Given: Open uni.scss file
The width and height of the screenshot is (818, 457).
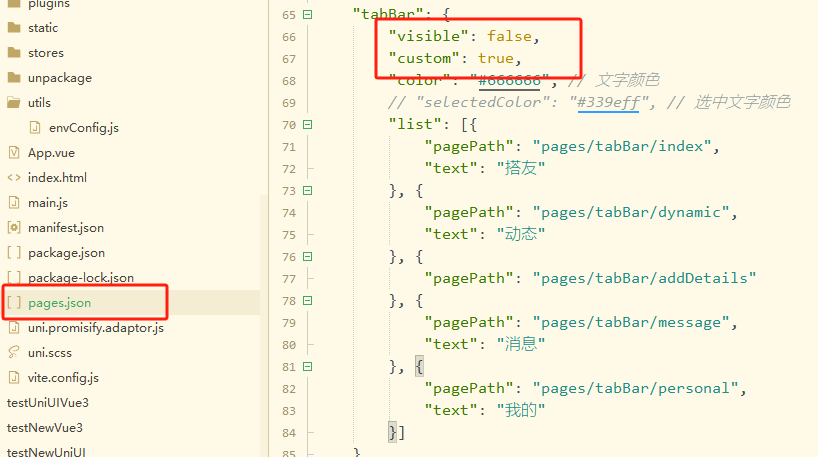Looking at the screenshot, I should tap(50, 353).
